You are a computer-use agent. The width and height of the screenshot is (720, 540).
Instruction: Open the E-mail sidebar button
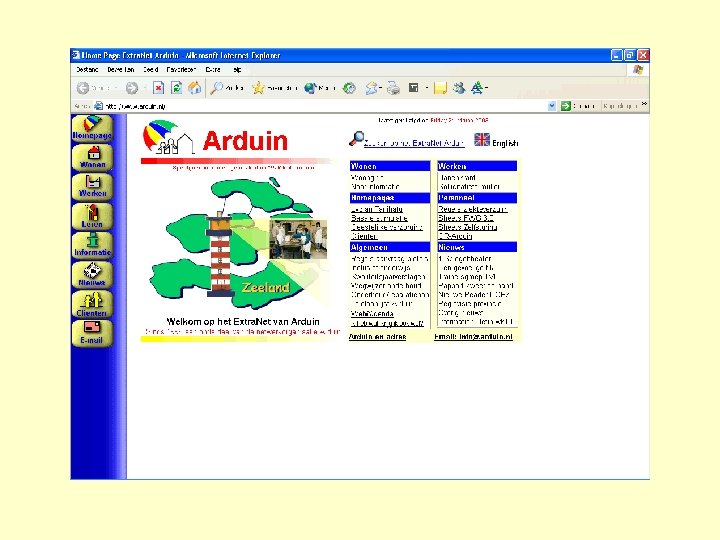(x=92, y=333)
